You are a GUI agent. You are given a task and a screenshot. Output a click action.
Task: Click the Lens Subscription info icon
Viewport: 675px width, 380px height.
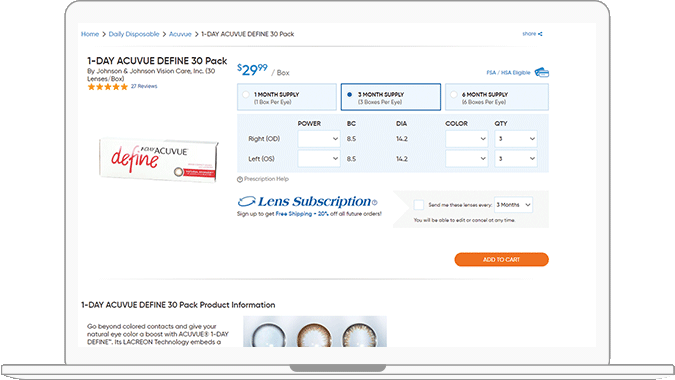(375, 202)
